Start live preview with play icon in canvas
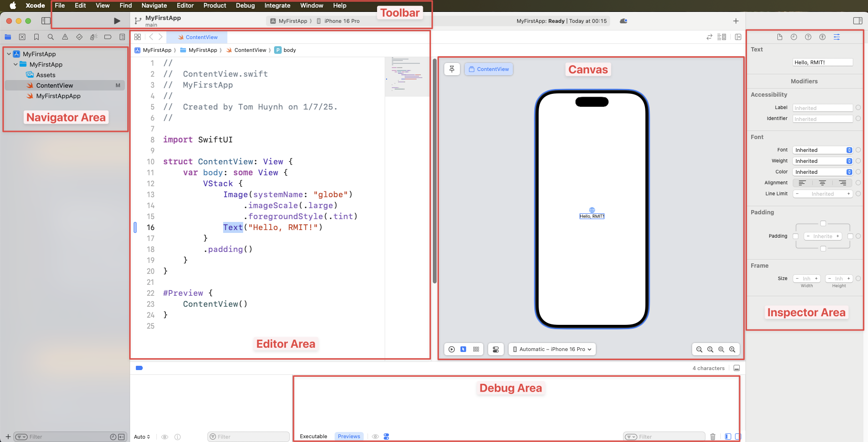The image size is (868, 442). coord(451,349)
